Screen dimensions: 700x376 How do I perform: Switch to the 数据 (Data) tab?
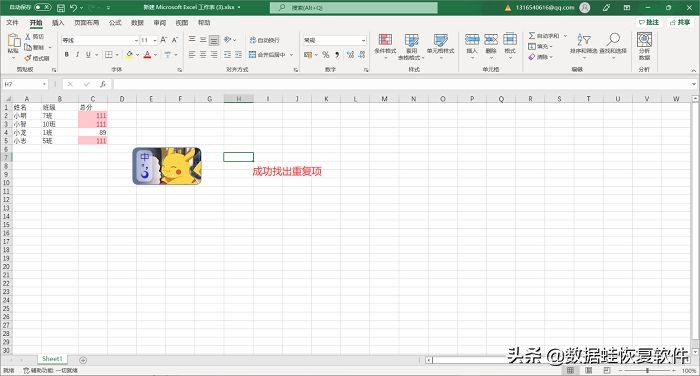point(138,22)
